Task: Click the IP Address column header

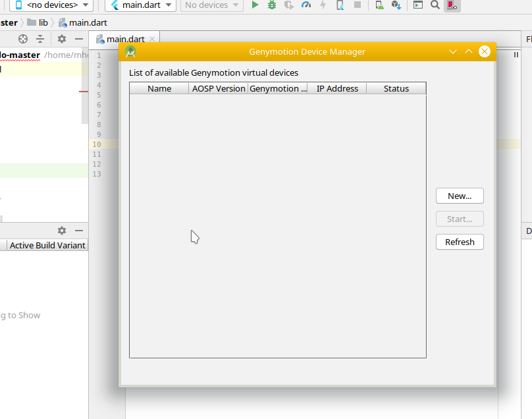Action: point(337,89)
